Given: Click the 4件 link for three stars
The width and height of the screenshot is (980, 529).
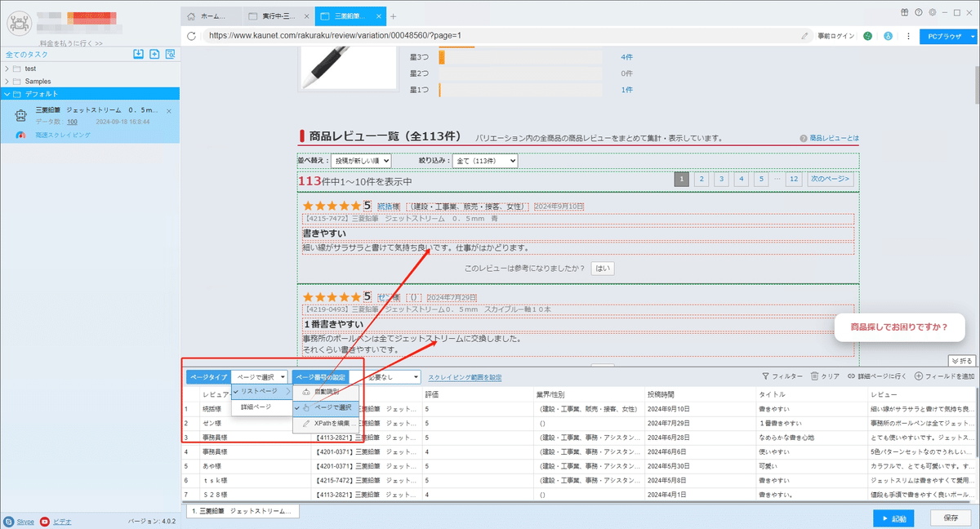Looking at the screenshot, I should (x=626, y=57).
